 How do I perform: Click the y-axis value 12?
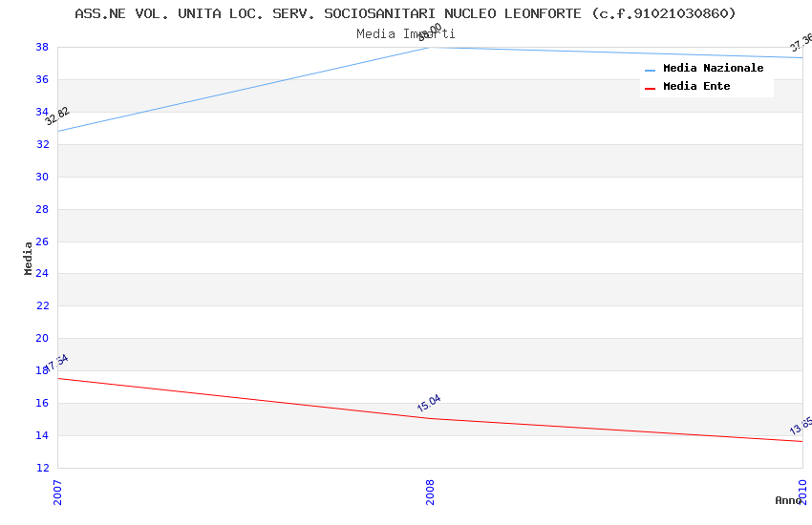(x=42, y=468)
